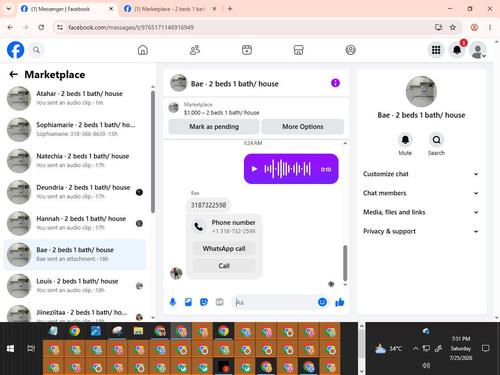Attach a photo with the image icon
The width and height of the screenshot is (500, 375).
point(188,302)
